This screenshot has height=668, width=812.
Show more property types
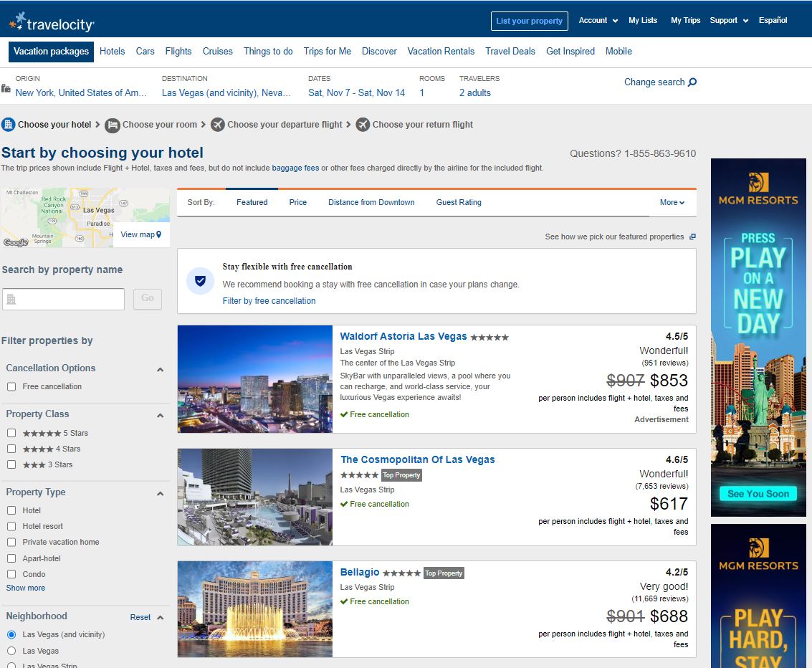tap(25, 588)
